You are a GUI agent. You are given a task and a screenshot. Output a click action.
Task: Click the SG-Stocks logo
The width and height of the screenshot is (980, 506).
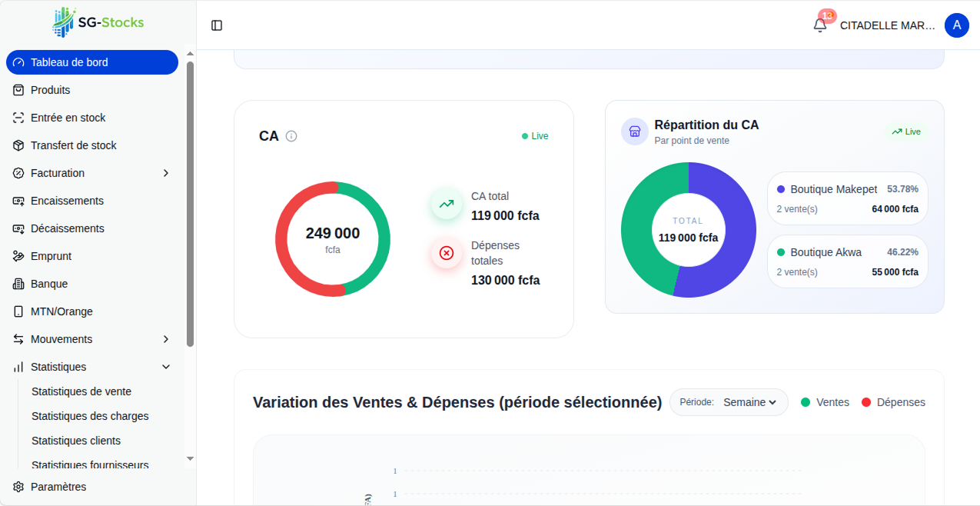[98, 22]
